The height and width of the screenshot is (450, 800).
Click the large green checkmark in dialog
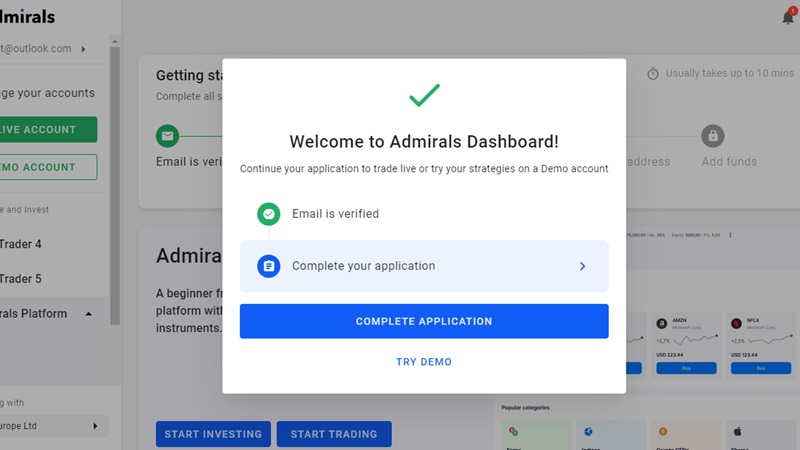[424, 95]
